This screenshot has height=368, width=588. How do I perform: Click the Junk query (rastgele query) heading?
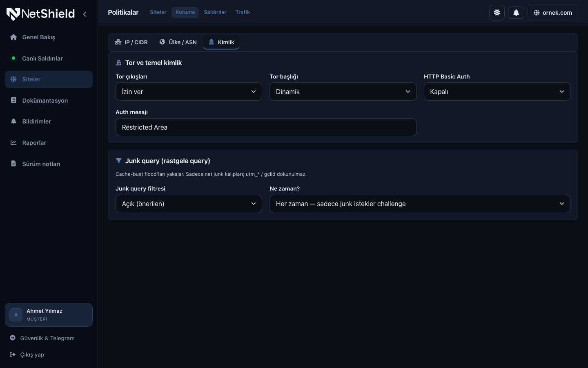[167, 161]
